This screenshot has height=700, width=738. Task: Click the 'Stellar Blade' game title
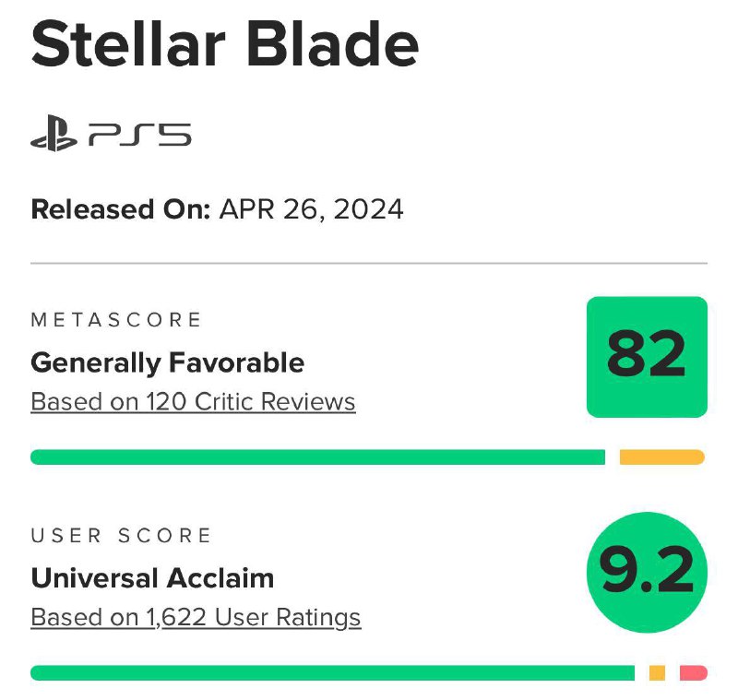[x=224, y=43]
